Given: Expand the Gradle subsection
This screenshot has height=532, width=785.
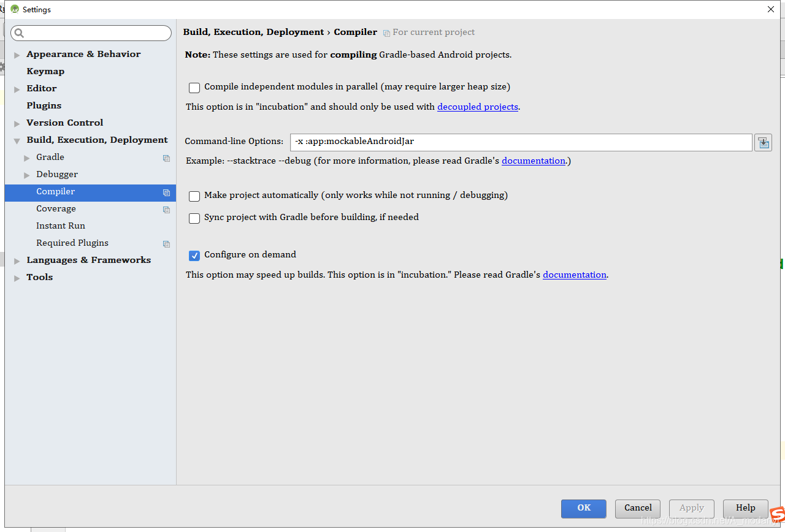Looking at the screenshot, I should click(x=27, y=158).
